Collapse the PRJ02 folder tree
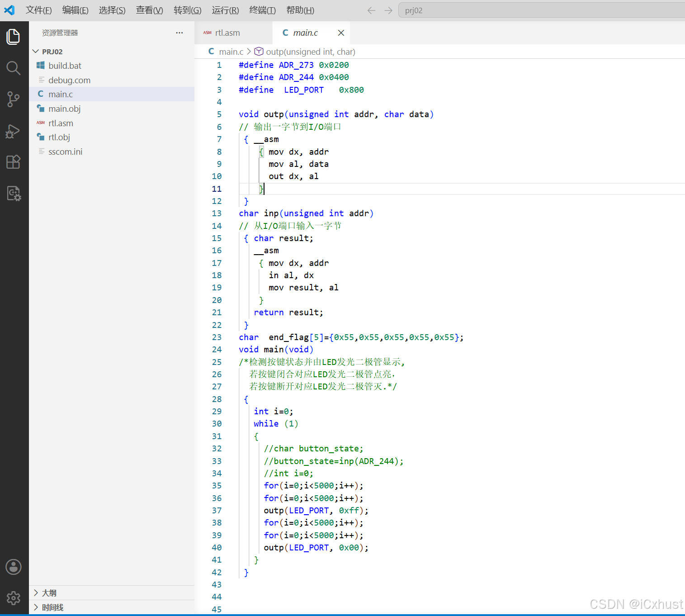 tap(112, 52)
